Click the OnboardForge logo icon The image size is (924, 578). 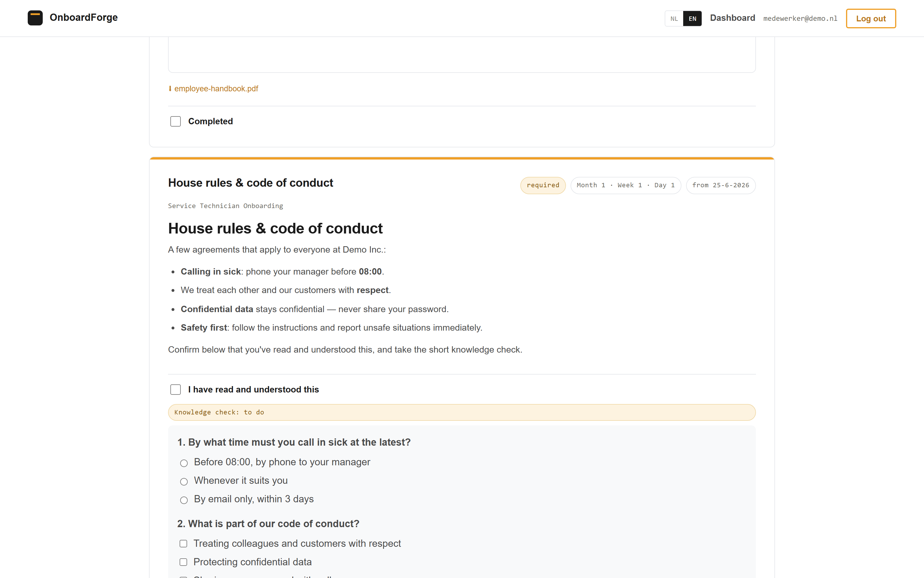35,18
